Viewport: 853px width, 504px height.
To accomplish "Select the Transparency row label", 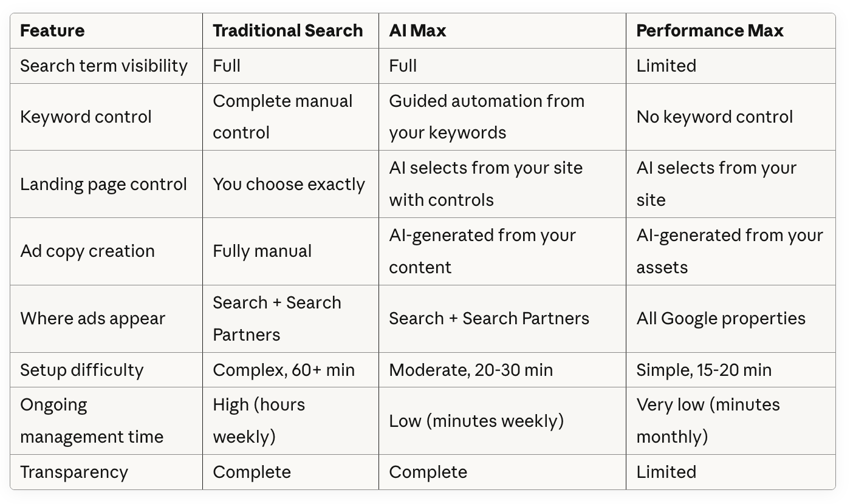I will pos(74,472).
